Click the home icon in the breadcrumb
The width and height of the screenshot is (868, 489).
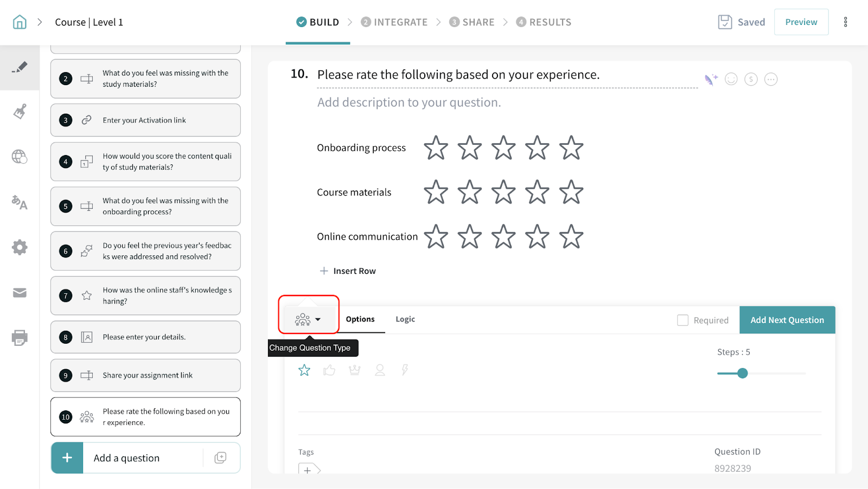[20, 22]
